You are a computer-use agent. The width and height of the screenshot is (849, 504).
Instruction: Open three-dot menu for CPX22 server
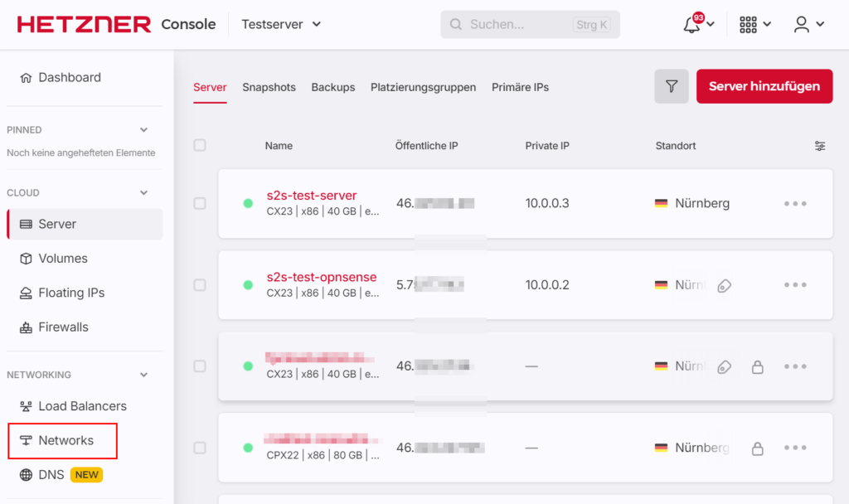795,448
